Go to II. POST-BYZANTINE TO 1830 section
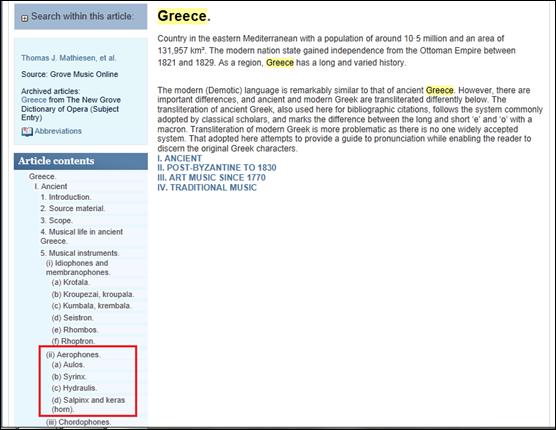The width and height of the screenshot is (556, 430). (217, 168)
